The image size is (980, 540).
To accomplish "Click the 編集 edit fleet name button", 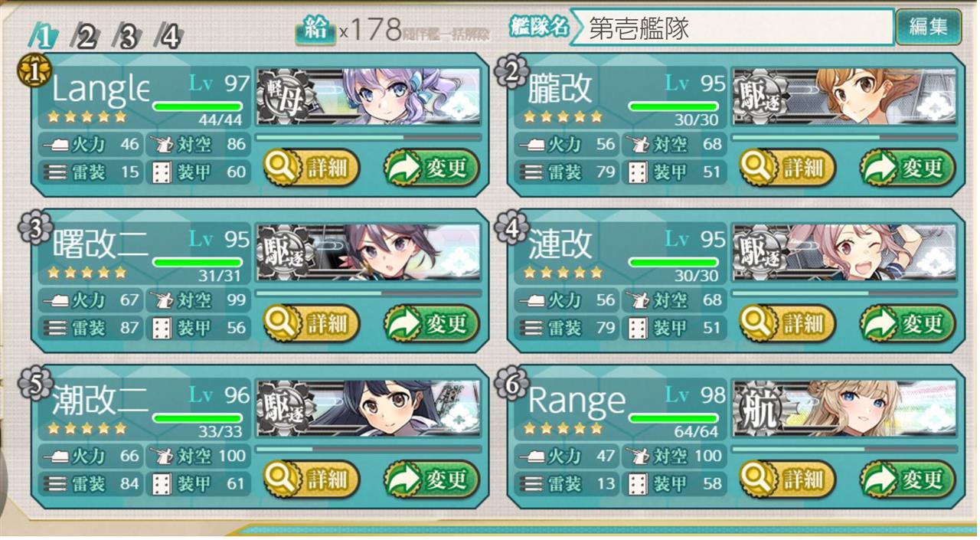I will click(928, 27).
